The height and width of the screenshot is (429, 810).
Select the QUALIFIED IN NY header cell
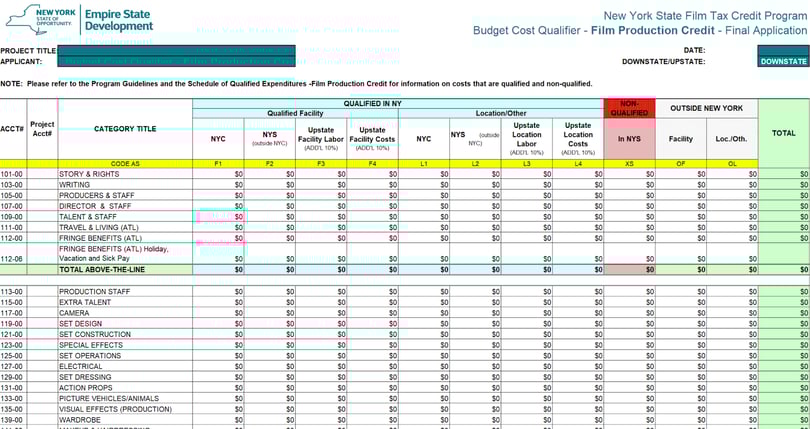(x=398, y=103)
